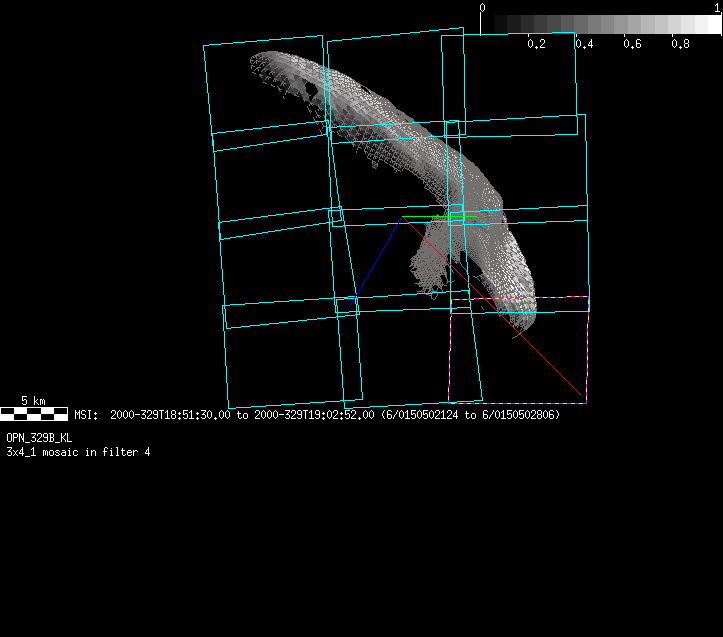Viewport: 723px width, 637px height.
Task: Click the 0.4 tick label on the legend
Action: click(584, 44)
